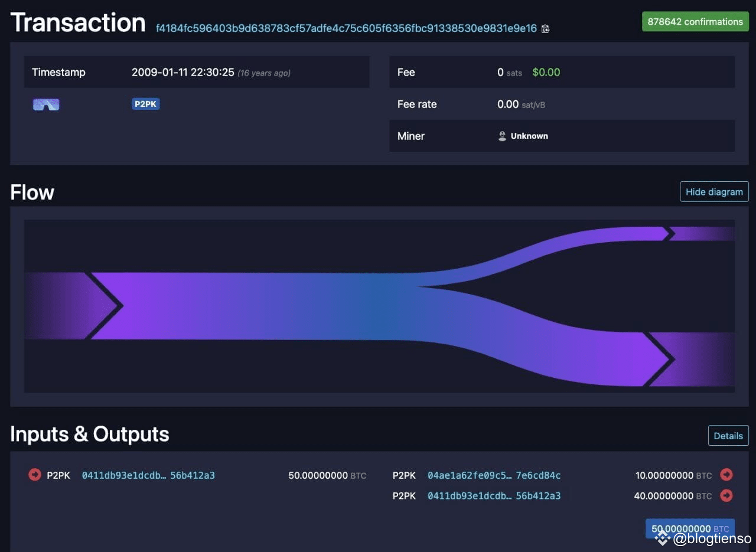Select the P2PK badge under the timestamp
This screenshot has height=552, width=756.
tap(145, 104)
